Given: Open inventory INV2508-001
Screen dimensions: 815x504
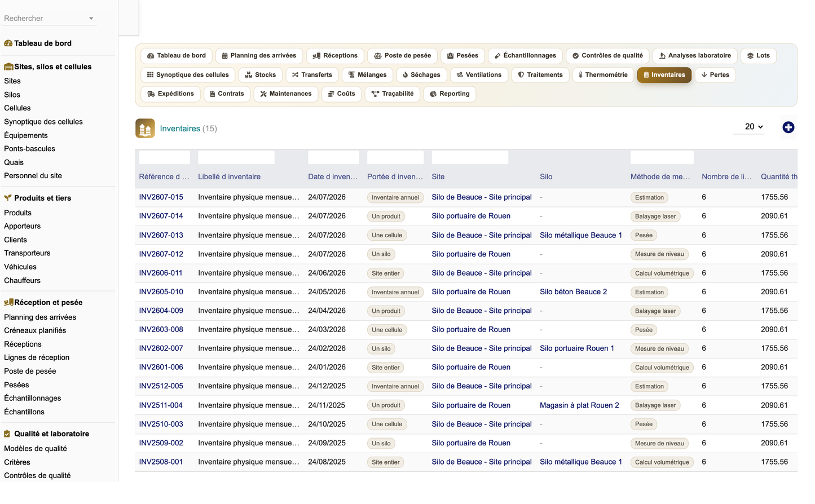Looking at the screenshot, I should tap(161, 462).
